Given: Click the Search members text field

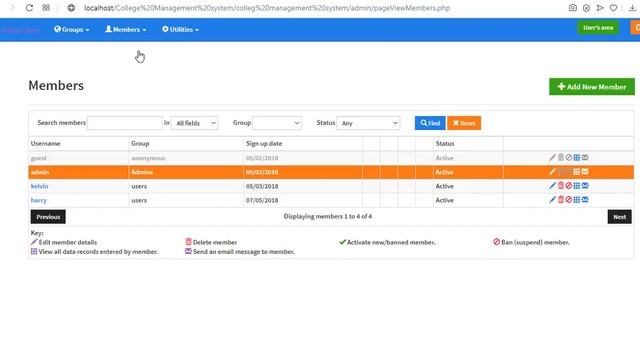Looking at the screenshot, I should [125, 123].
